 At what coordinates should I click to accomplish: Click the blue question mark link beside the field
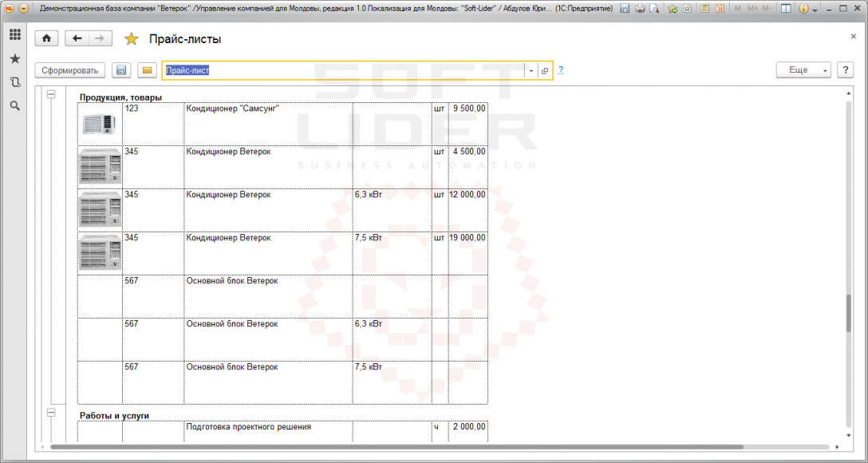(561, 70)
